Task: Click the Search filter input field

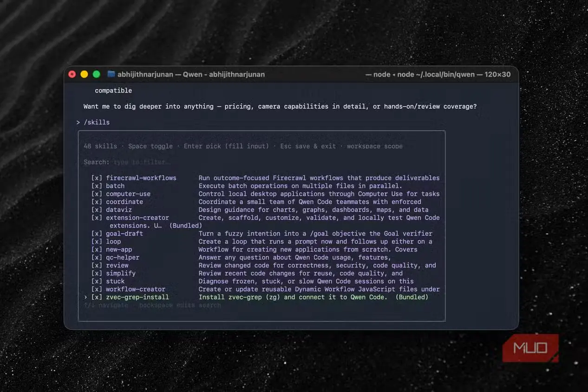Action: (142, 162)
